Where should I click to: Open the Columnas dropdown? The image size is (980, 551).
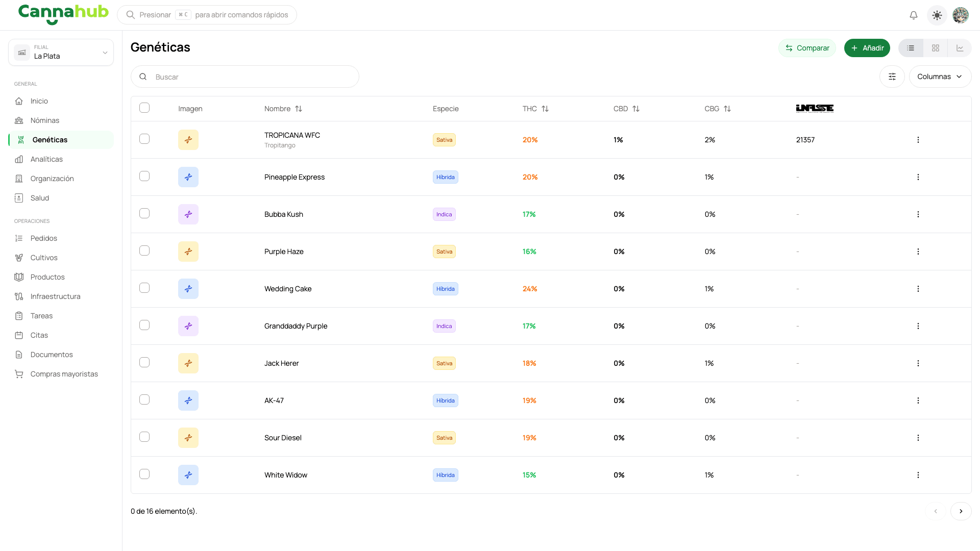pos(940,77)
